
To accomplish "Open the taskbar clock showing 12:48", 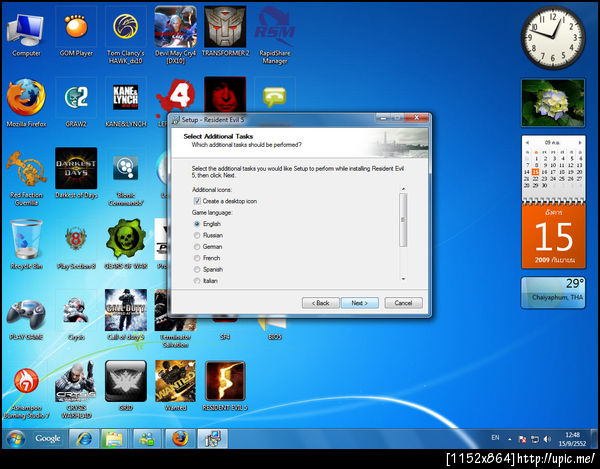I will click(572, 439).
